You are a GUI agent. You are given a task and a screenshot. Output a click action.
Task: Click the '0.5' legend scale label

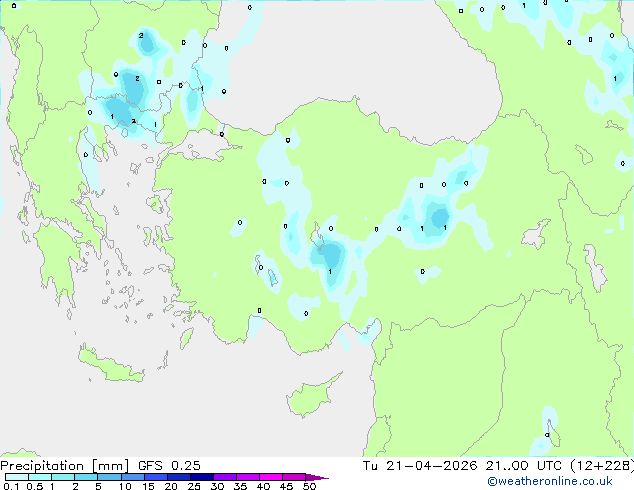35,486
